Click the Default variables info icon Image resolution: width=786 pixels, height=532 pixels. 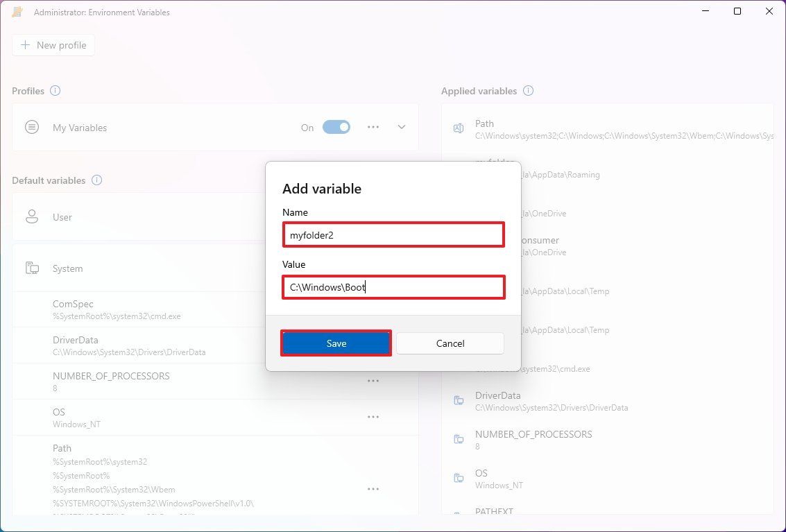pos(97,180)
